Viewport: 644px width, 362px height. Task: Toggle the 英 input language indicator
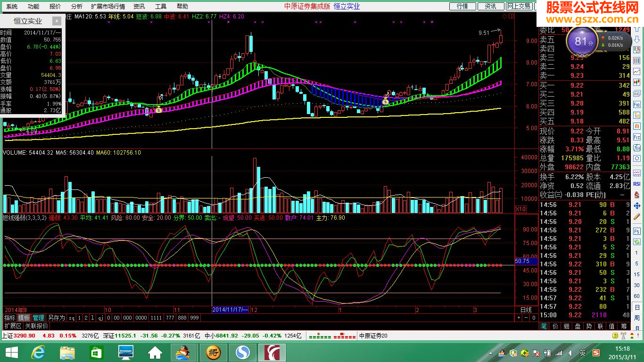[583, 353]
